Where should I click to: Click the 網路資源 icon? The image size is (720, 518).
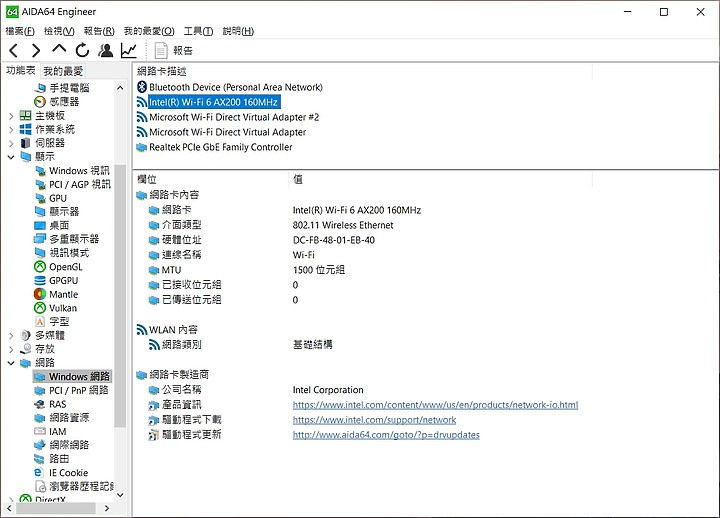click(40, 418)
